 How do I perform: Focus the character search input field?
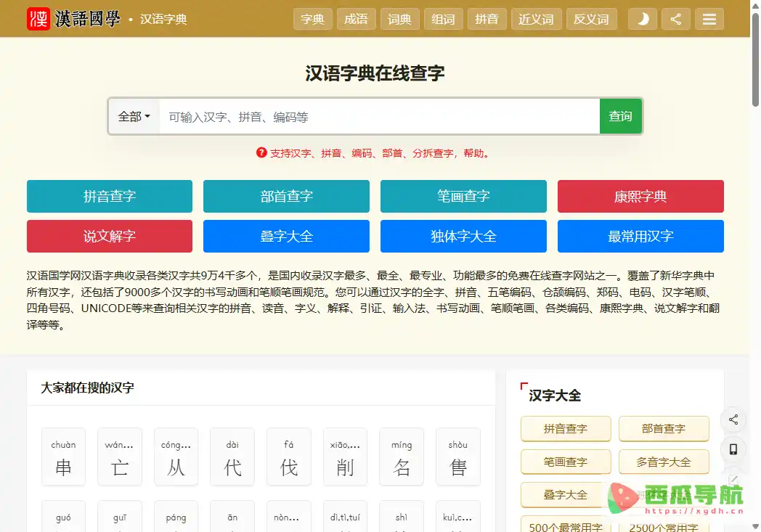[x=380, y=116]
